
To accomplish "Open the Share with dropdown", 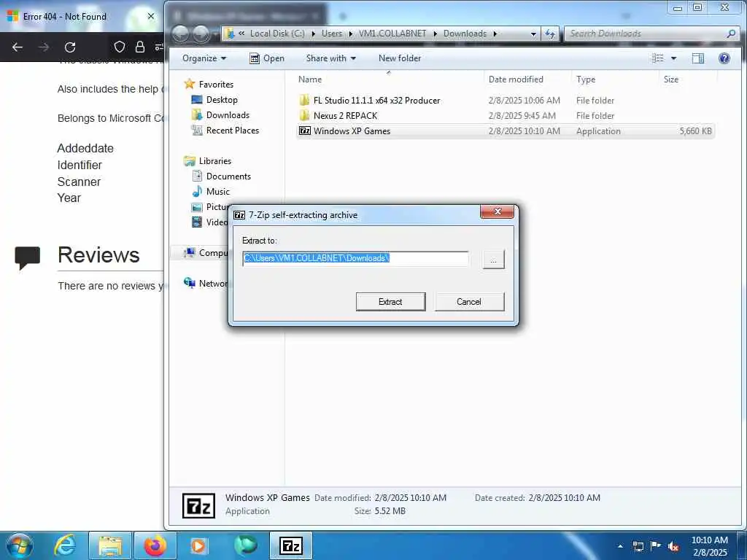I will 330,58.
